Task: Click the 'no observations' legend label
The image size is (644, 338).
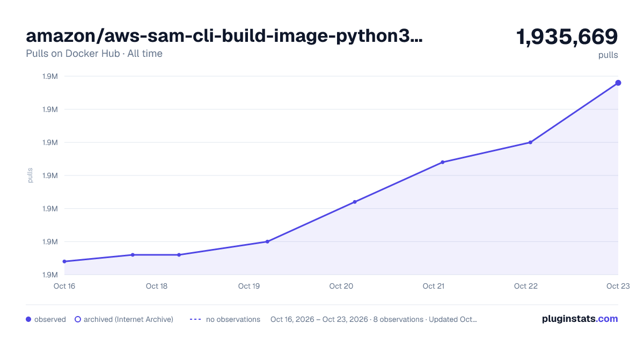Action: [233, 319]
